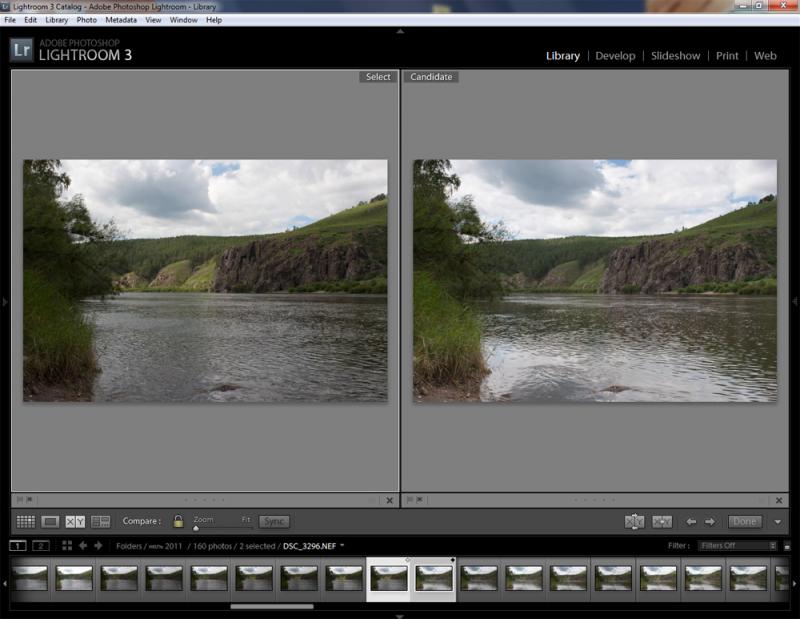800x619 pixels.
Task: Select previous photo with toolbar left arrow
Action: pos(691,522)
